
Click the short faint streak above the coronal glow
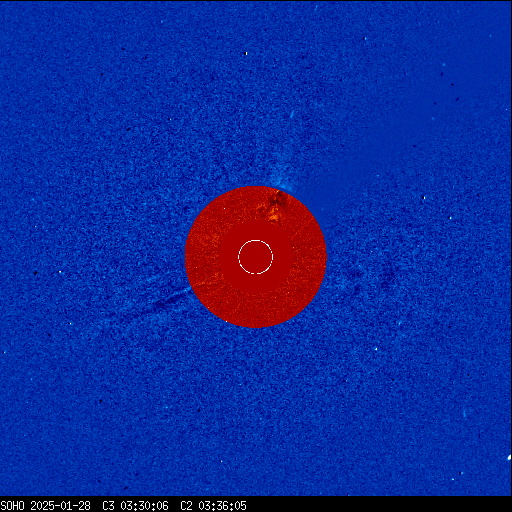[x=292, y=114]
